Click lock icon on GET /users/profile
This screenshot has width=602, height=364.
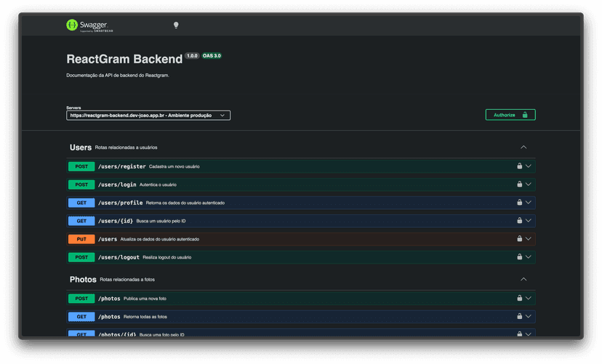coord(519,202)
